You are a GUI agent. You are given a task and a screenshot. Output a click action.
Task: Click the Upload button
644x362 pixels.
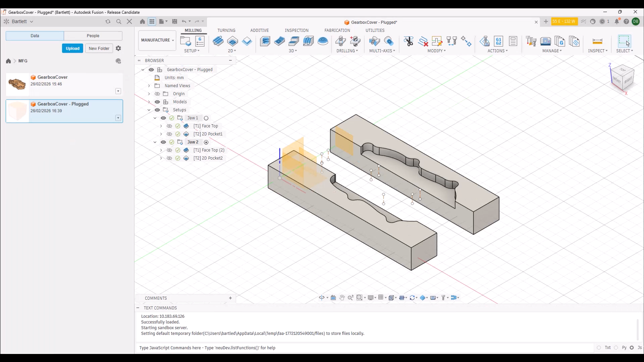pos(72,48)
